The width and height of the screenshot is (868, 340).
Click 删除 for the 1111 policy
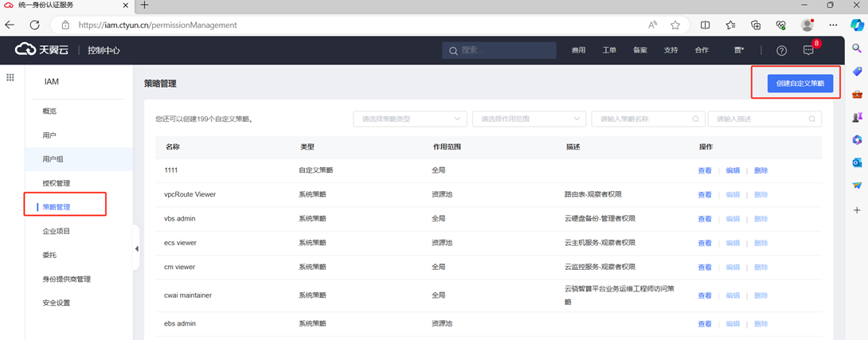760,170
